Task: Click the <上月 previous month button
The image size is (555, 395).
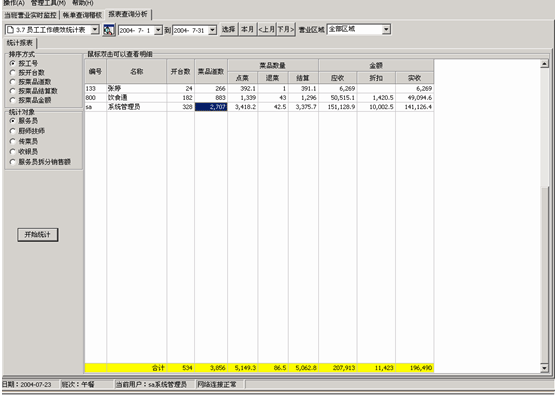Action: (267, 29)
